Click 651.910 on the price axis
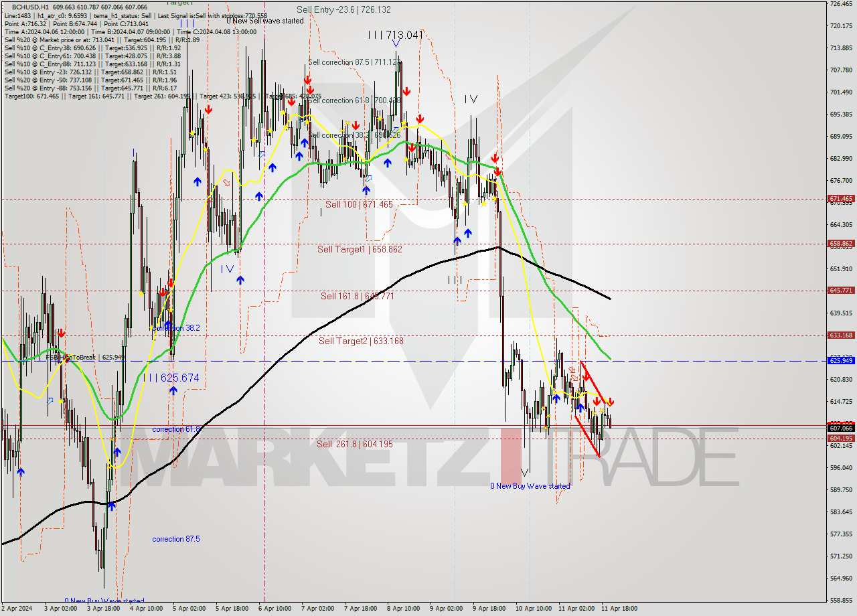 (841, 269)
